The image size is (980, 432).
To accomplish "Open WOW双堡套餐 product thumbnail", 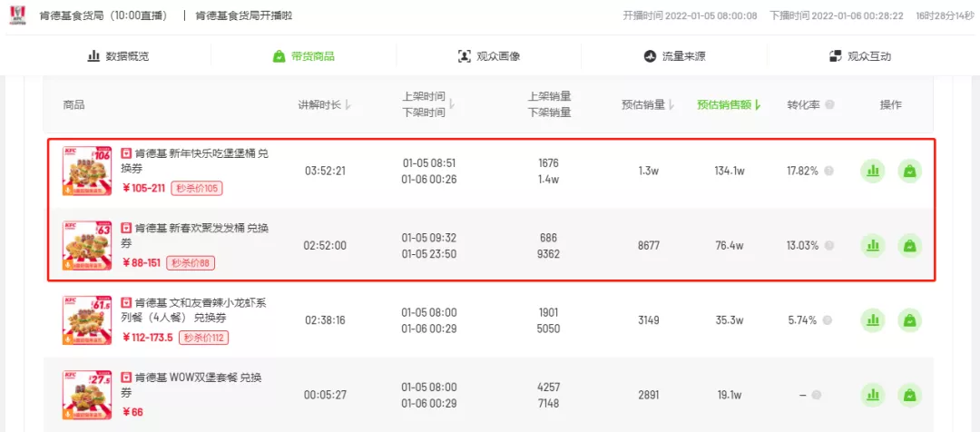I will [87, 395].
